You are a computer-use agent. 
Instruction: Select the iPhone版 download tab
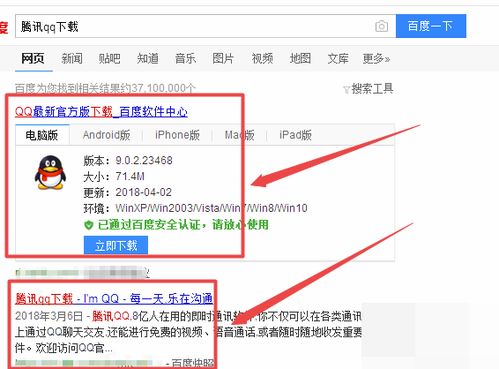[177, 135]
